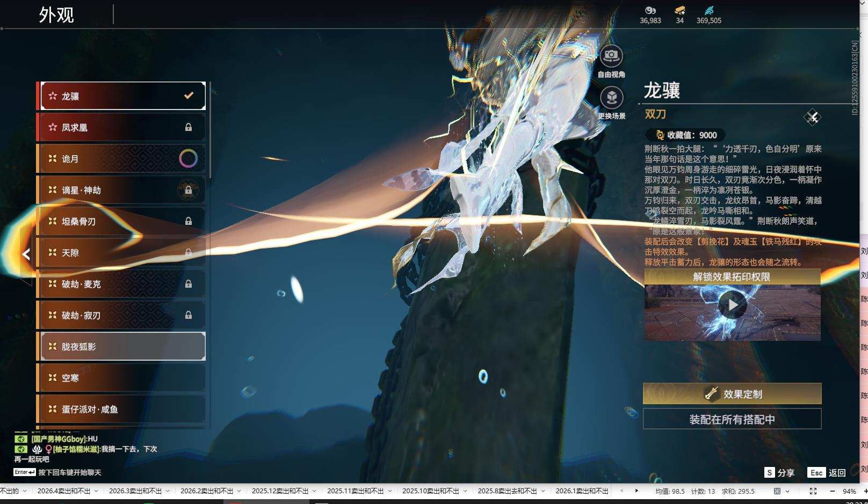Click the rarity icon on 蛋仔派对·咸鱼
Image resolution: width=868 pixels, height=504 pixels.
coord(53,409)
